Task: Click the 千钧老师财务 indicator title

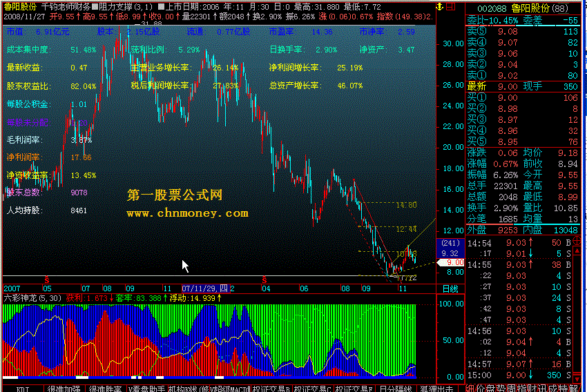Action: coord(66,6)
